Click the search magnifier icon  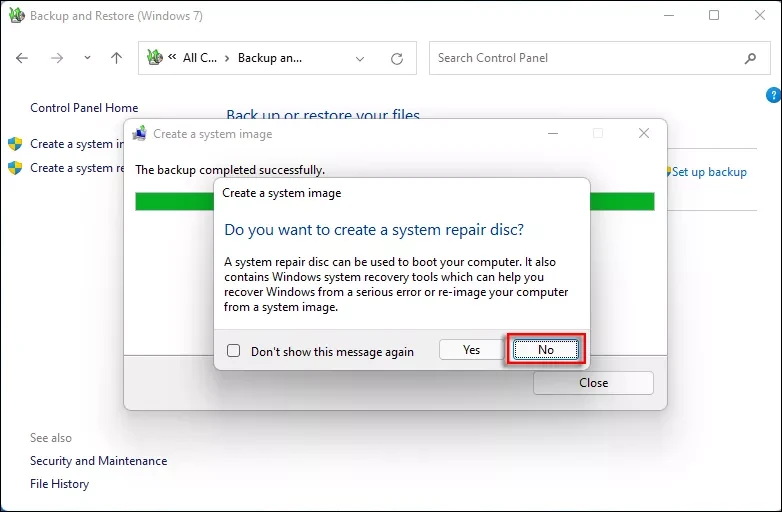750,58
